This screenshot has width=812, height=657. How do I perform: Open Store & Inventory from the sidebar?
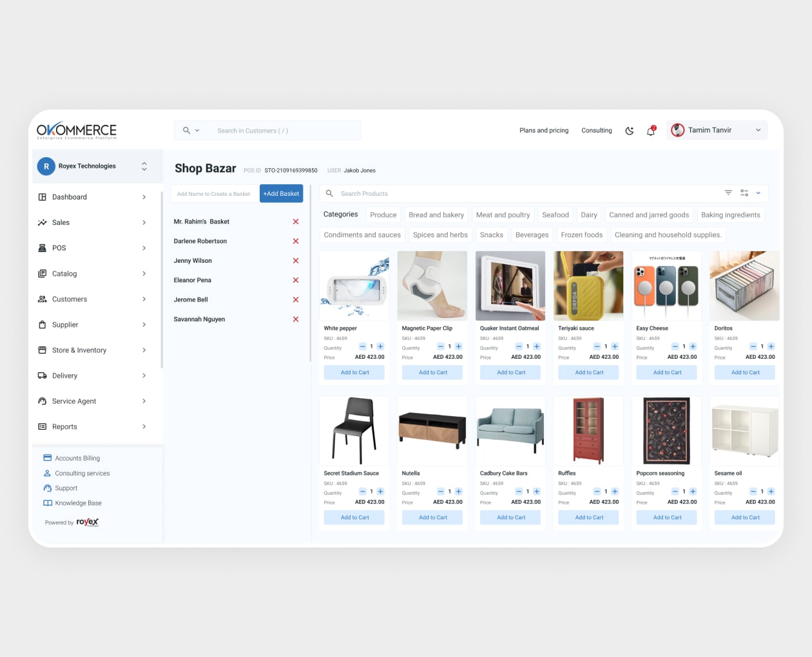[x=79, y=350]
